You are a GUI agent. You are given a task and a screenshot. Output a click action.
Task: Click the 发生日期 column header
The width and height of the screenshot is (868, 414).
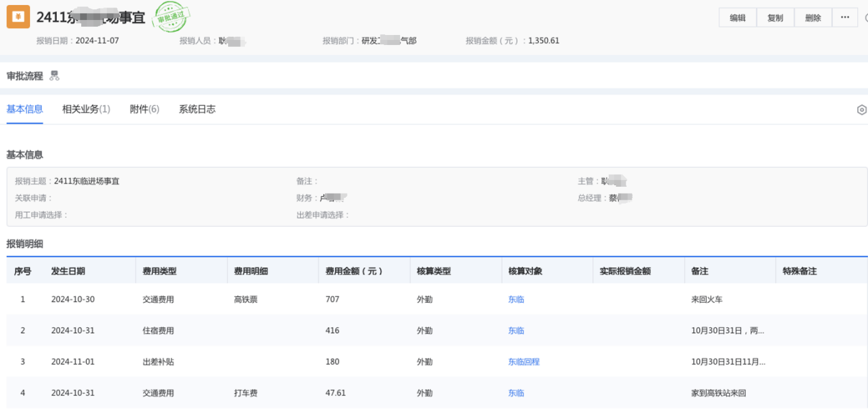68,272
